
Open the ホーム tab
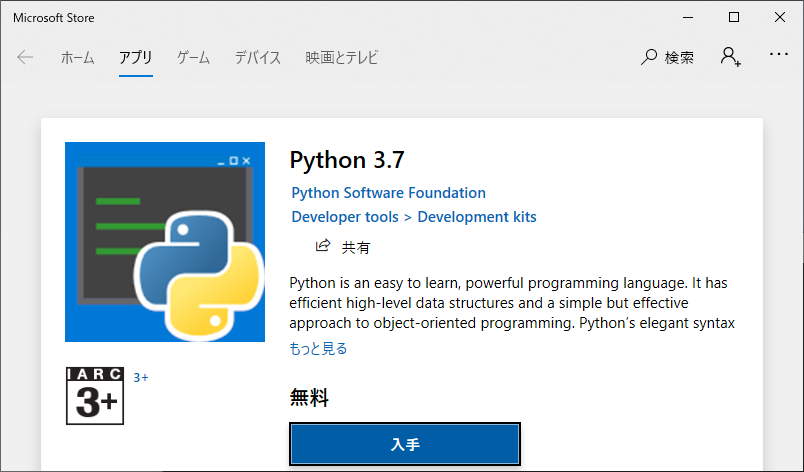77,57
